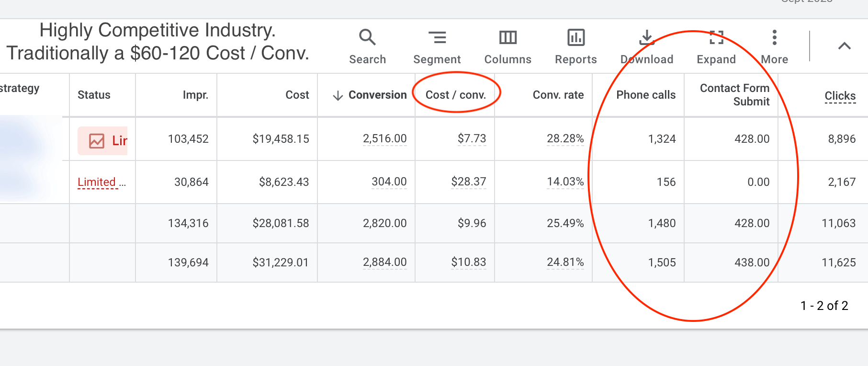Select the 103,452 impressions cell
The image size is (868, 366).
point(188,139)
